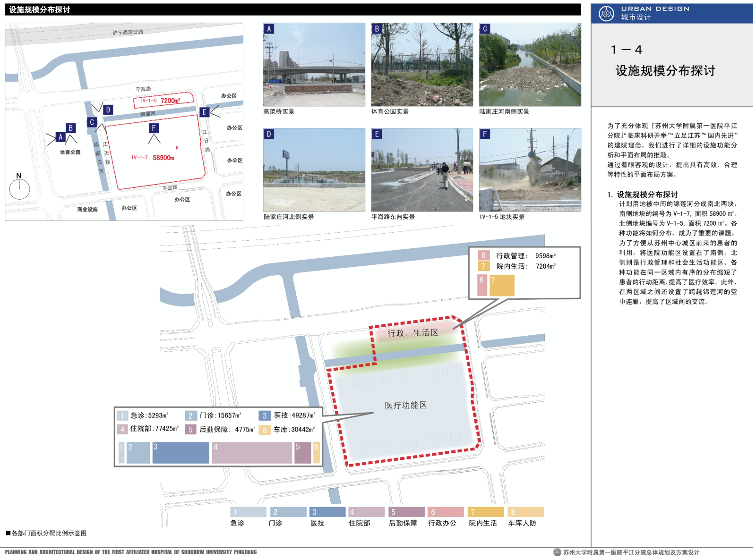The height and width of the screenshot is (559, 756).
Task: Open the 陆家庄河北侧实景 photo
Action: pos(314,170)
